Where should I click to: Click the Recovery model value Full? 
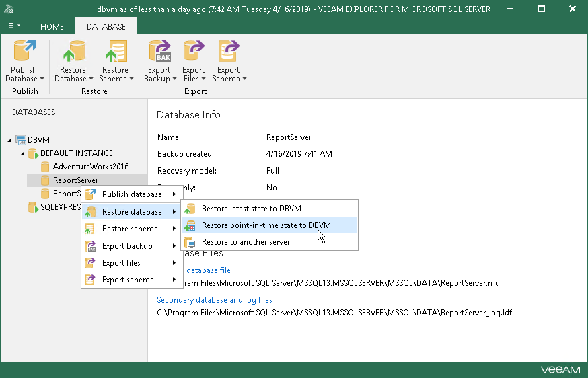tap(272, 171)
